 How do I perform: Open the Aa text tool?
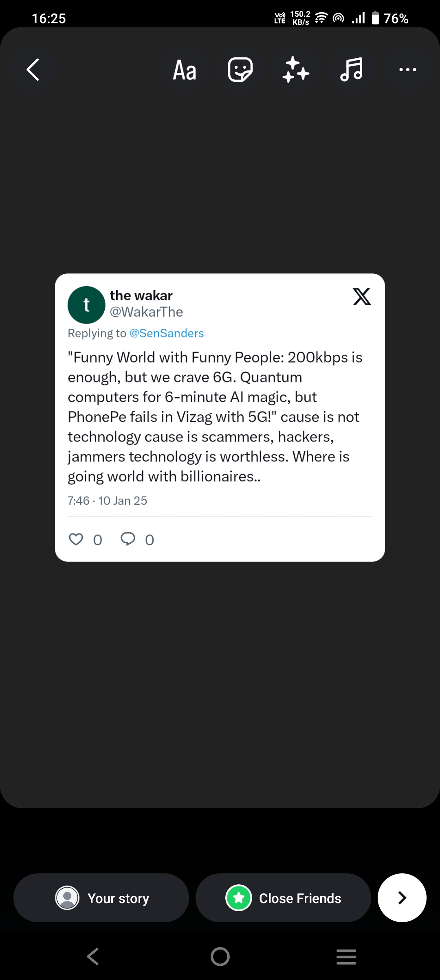(185, 70)
